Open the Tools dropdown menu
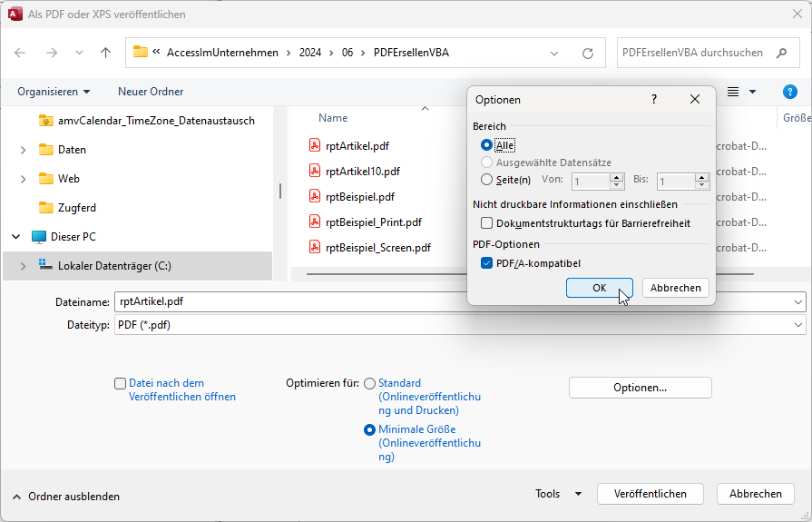 [558, 494]
